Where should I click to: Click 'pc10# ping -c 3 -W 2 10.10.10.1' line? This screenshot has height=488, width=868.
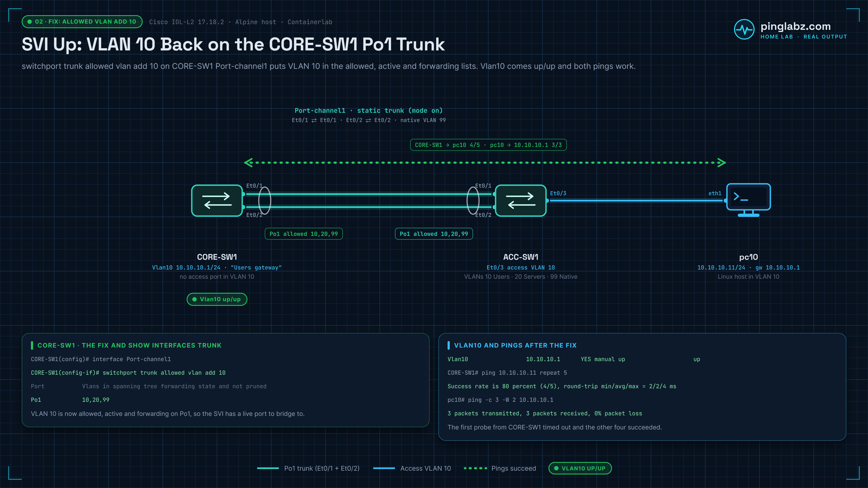(500, 400)
